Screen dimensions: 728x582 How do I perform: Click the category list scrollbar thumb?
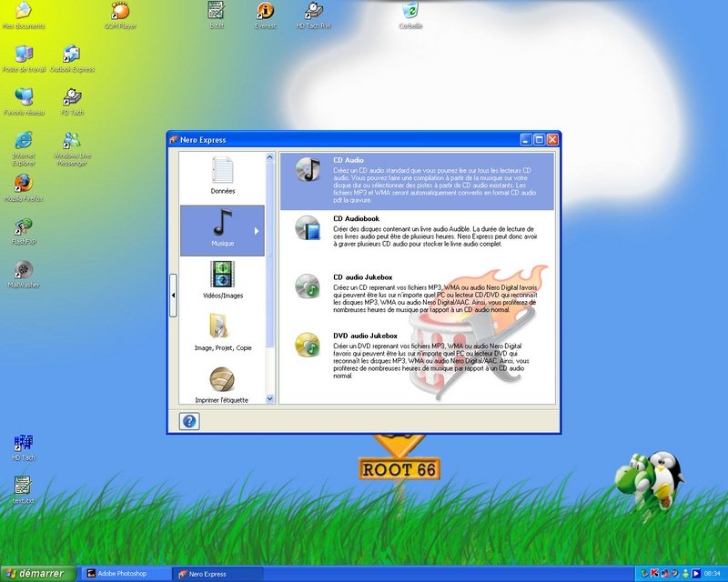[x=269, y=255]
